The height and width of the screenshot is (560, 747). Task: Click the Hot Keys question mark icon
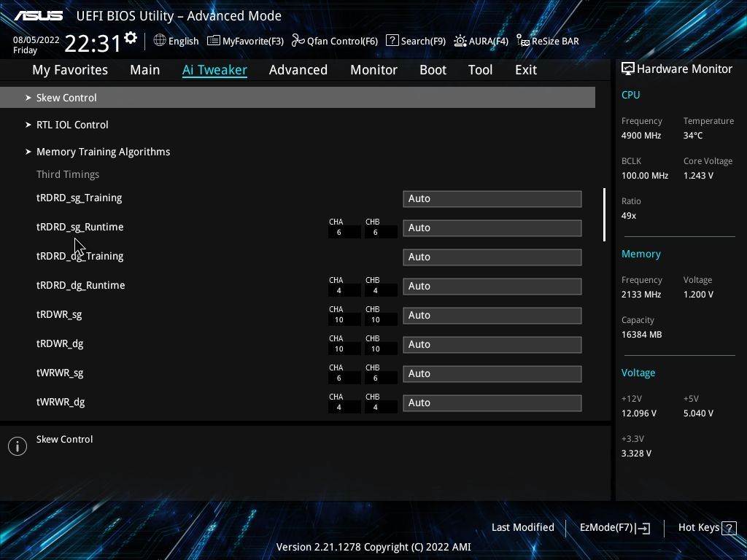(x=729, y=528)
